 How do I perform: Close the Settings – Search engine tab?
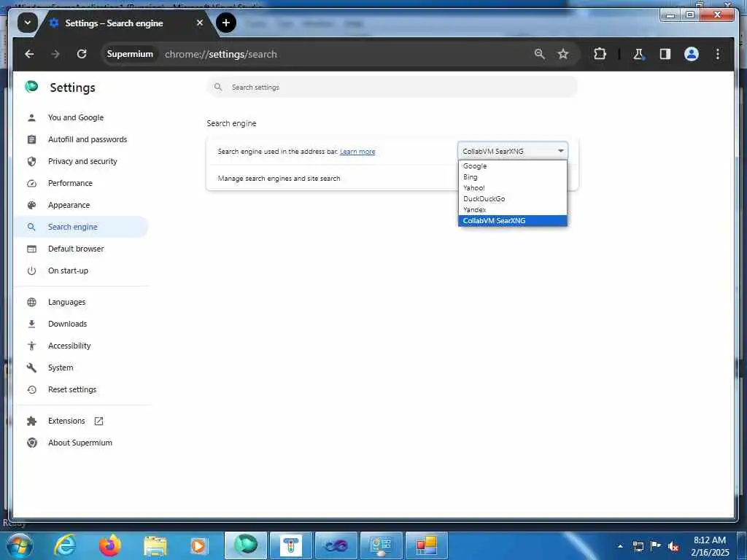click(200, 23)
